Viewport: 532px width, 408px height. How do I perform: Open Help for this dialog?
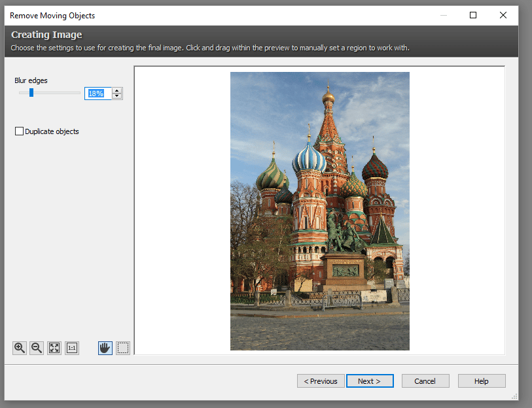(x=482, y=381)
